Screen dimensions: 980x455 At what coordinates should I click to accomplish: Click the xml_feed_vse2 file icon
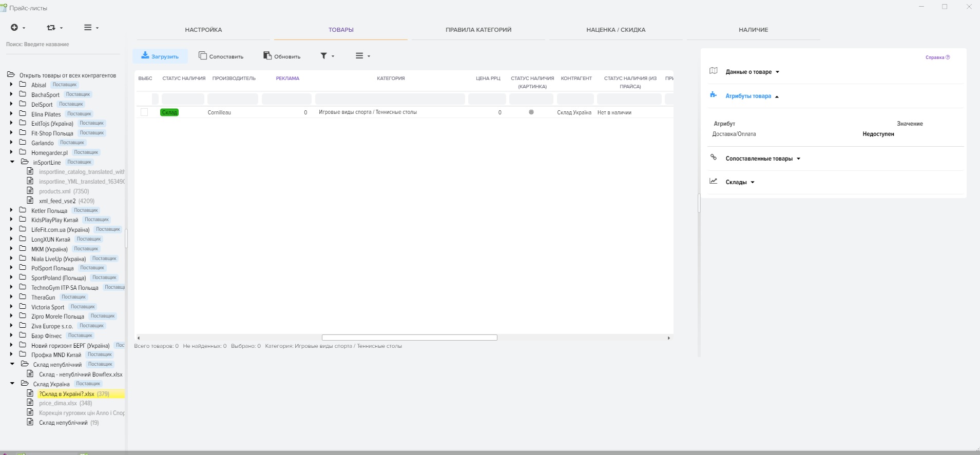tap(30, 201)
